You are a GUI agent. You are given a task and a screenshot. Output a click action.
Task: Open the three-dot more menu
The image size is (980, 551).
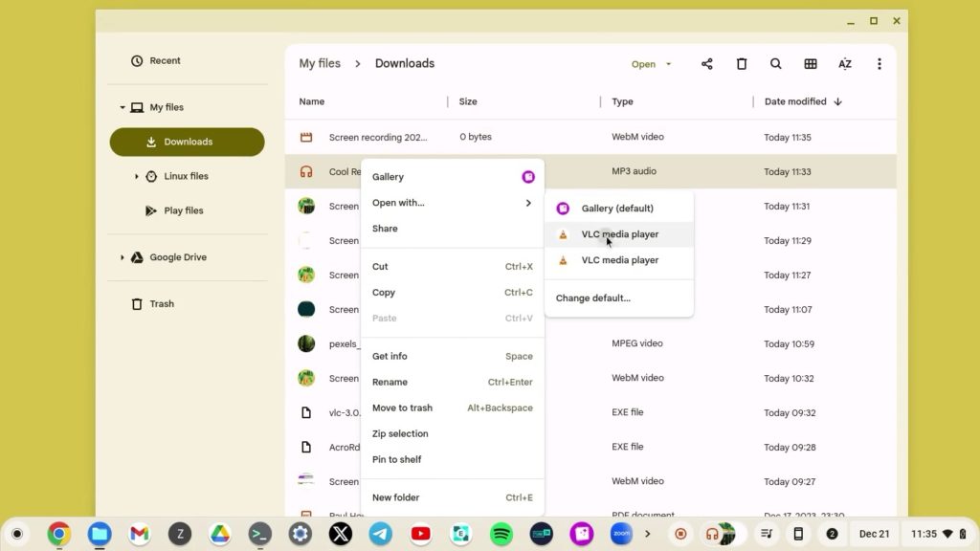click(880, 64)
